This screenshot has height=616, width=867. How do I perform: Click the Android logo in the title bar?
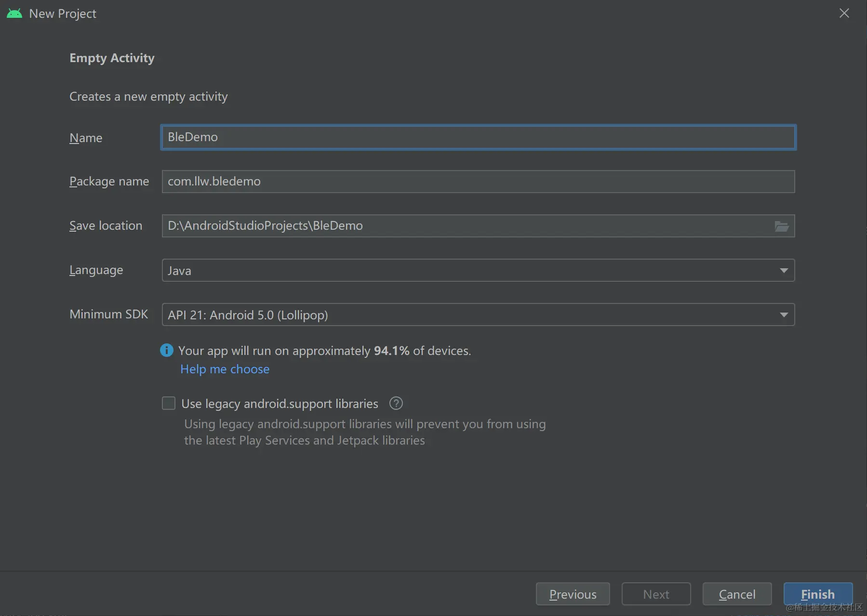point(14,13)
